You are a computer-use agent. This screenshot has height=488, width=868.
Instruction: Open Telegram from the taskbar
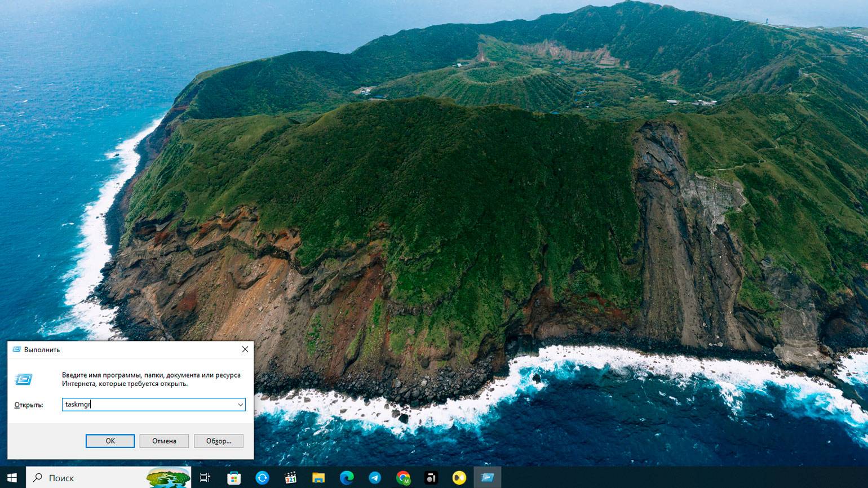click(x=375, y=478)
